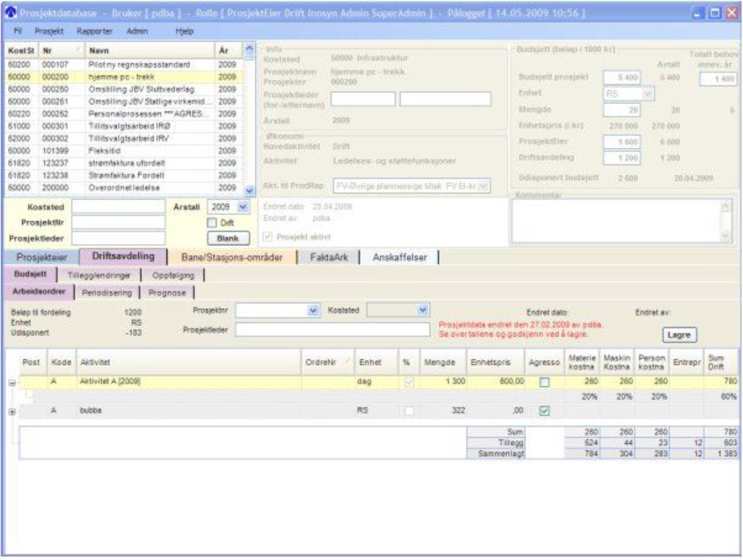Click the Prosjektdatabase app icon in title bar
743x560 pixels.
pyautogui.click(x=10, y=12)
